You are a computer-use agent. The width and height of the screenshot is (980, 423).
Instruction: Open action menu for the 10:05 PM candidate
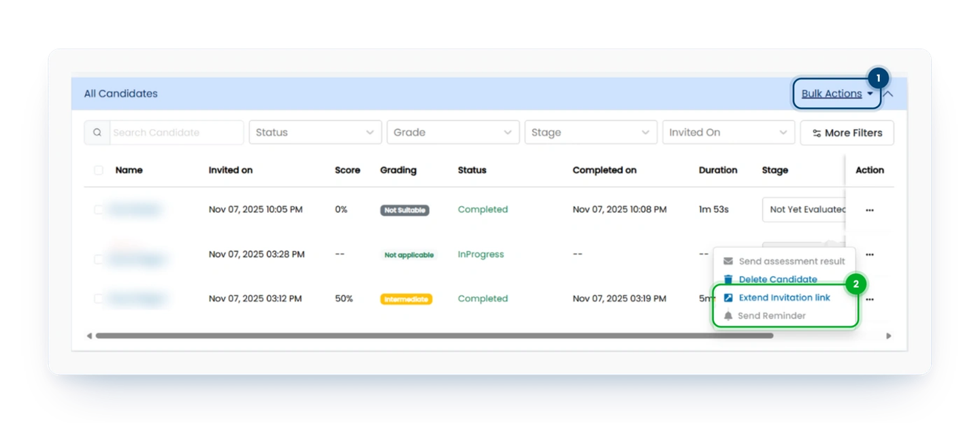[869, 210]
